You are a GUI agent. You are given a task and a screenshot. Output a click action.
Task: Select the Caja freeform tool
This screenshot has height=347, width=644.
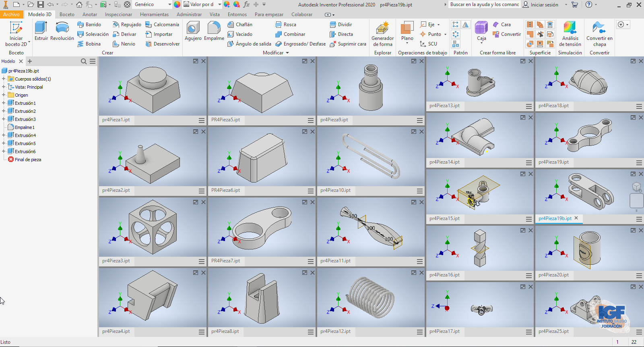[481, 31]
